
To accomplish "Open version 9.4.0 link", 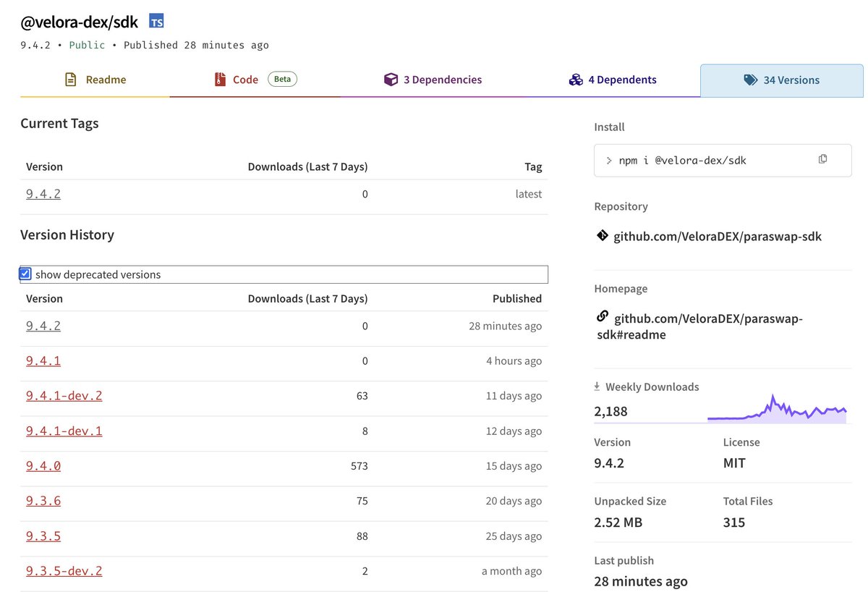I will coord(43,465).
